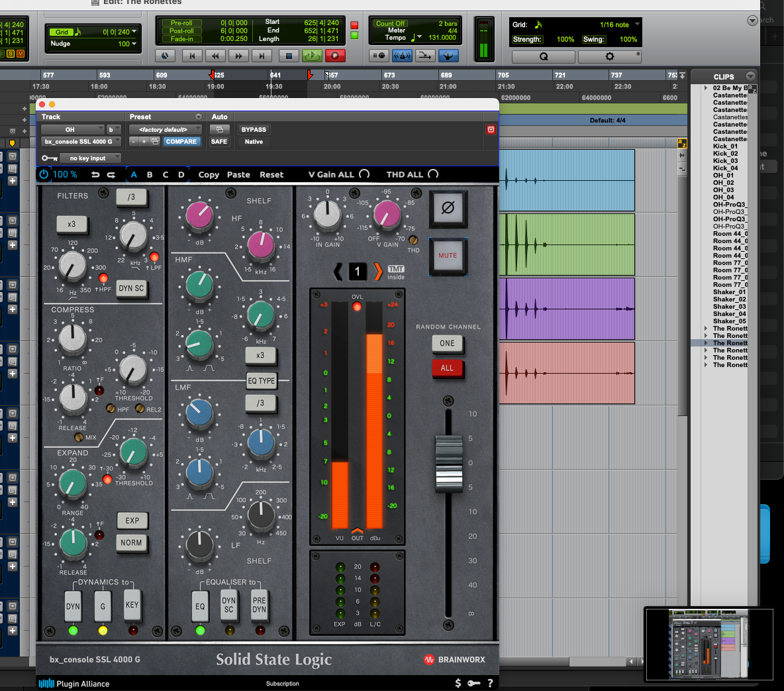This screenshot has height=691, width=784.
Task: Click the redo arrow in plugin toolbar
Action: pos(111,175)
